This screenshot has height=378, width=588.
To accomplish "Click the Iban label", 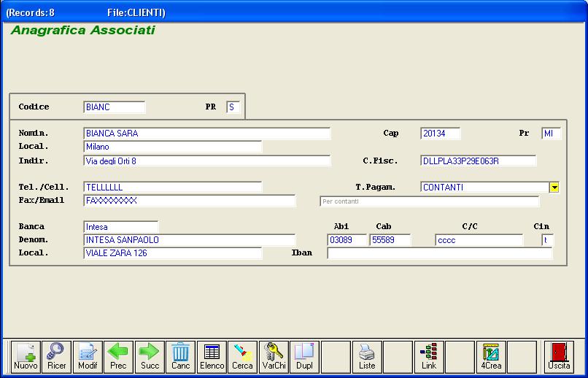I will click(x=302, y=252).
